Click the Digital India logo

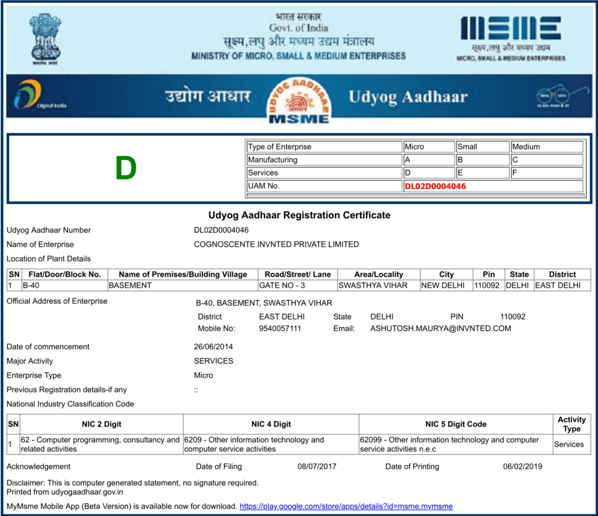click(40, 95)
